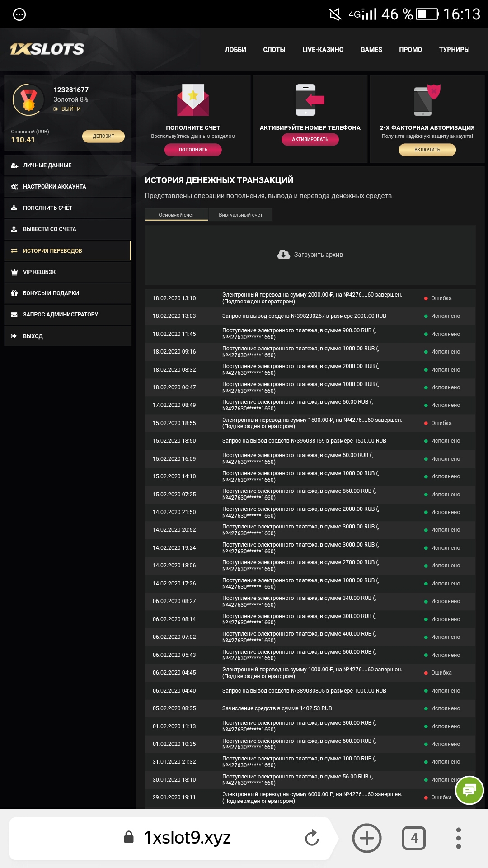Open ВЫВЕСТИ СО СЧЁТА in sidebar
The image size is (488, 868).
click(68, 229)
